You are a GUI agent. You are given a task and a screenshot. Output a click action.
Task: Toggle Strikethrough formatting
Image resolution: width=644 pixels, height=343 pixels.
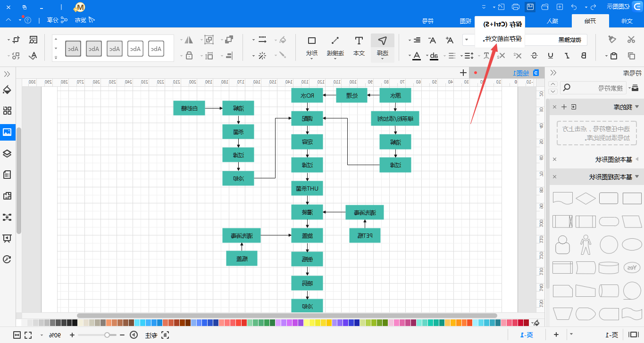pyautogui.click(x=534, y=56)
